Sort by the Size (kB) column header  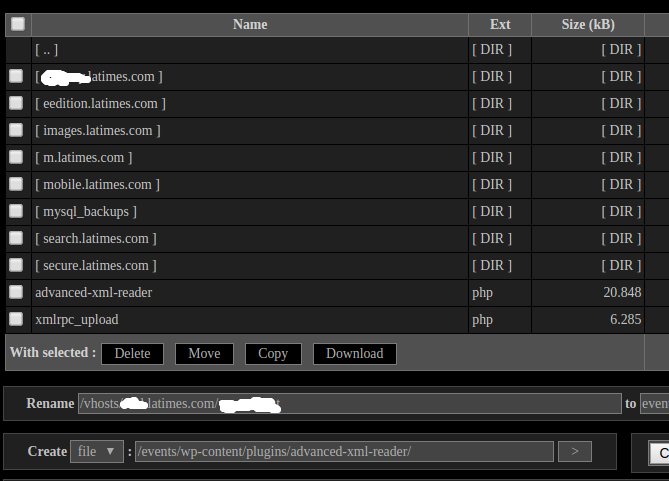588,25
